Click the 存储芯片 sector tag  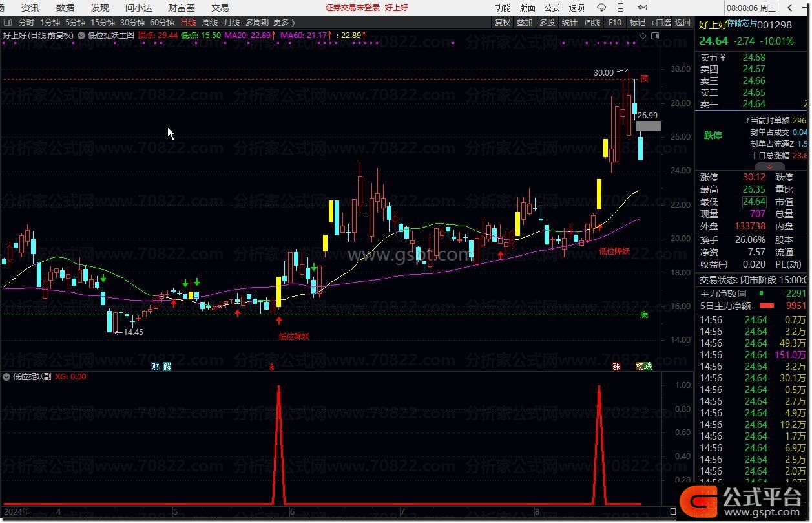pyautogui.click(x=742, y=25)
